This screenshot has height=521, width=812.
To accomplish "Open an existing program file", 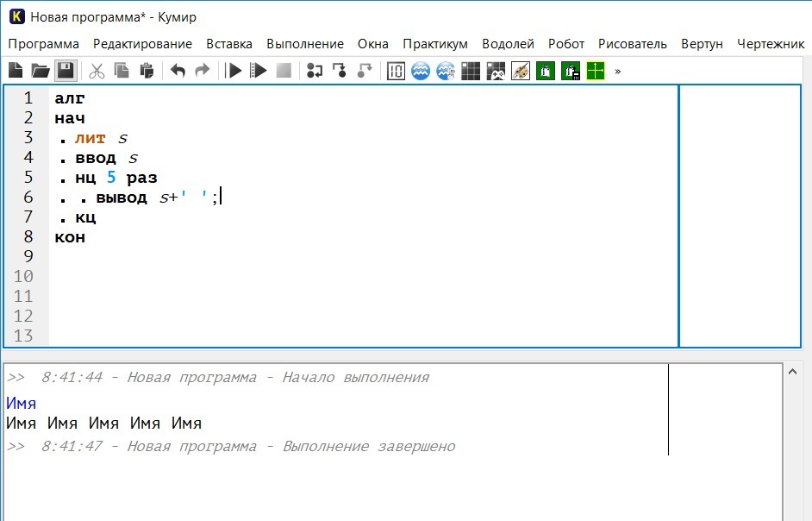I will [40, 71].
